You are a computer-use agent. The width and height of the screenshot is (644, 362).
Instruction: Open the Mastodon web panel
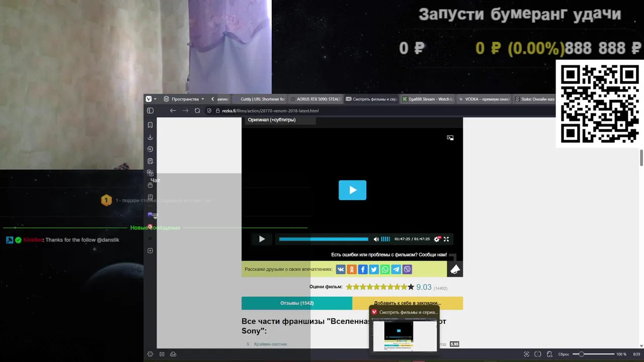(x=150, y=214)
